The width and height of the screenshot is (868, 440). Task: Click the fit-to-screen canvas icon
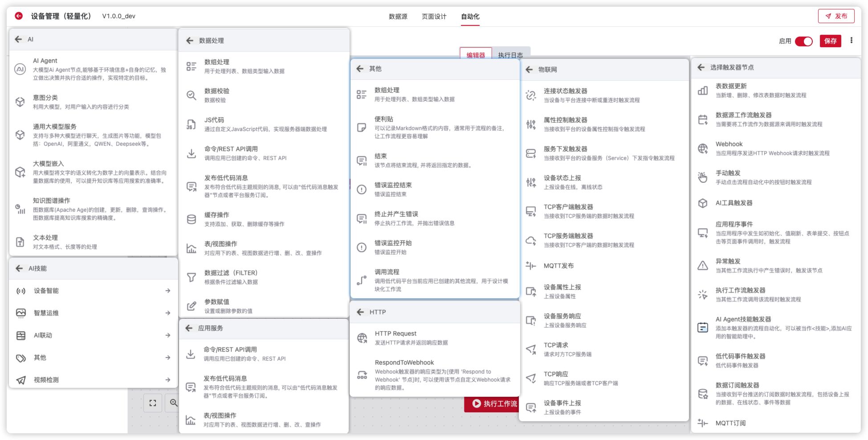click(153, 403)
